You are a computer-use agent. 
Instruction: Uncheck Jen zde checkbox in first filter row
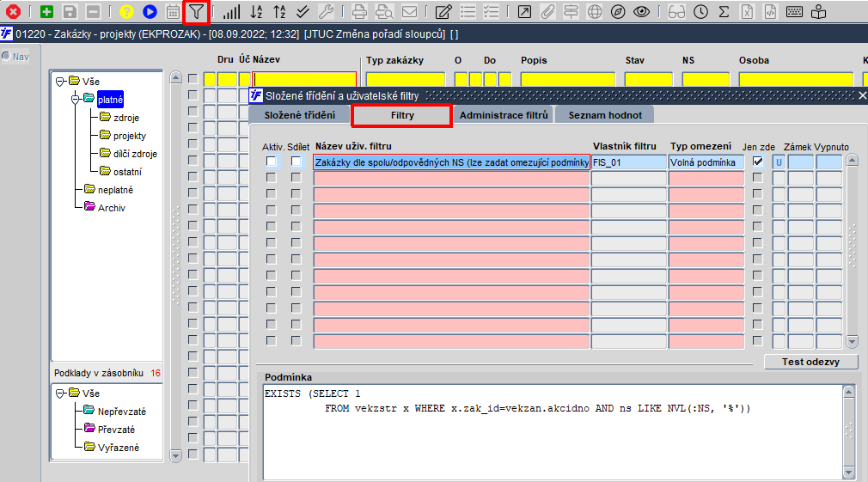coord(758,162)
